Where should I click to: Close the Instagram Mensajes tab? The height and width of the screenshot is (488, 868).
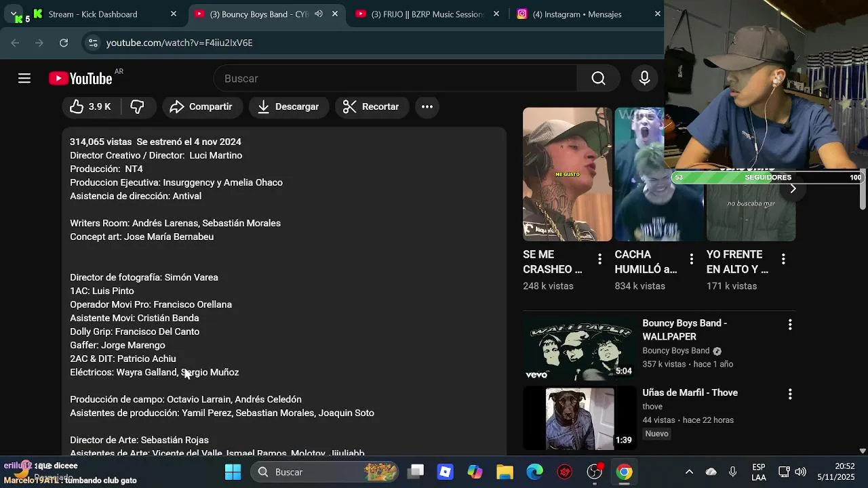[657, 14]
